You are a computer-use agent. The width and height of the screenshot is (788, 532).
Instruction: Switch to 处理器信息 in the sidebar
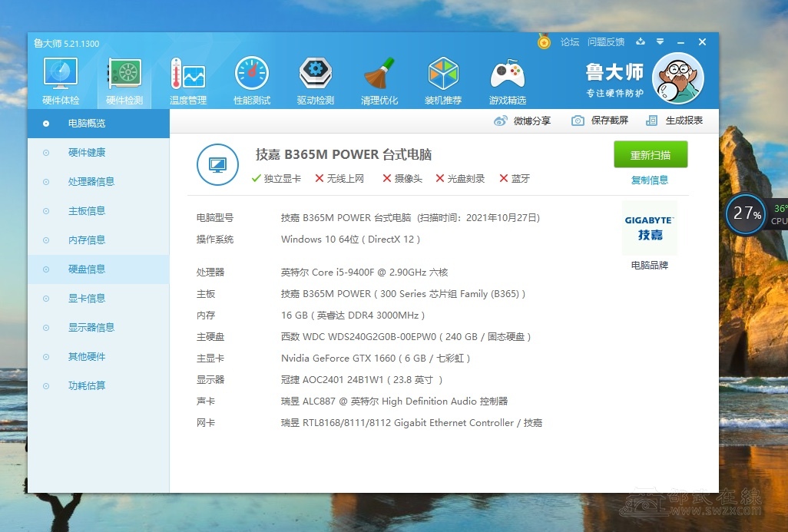(x=91, y=182)
